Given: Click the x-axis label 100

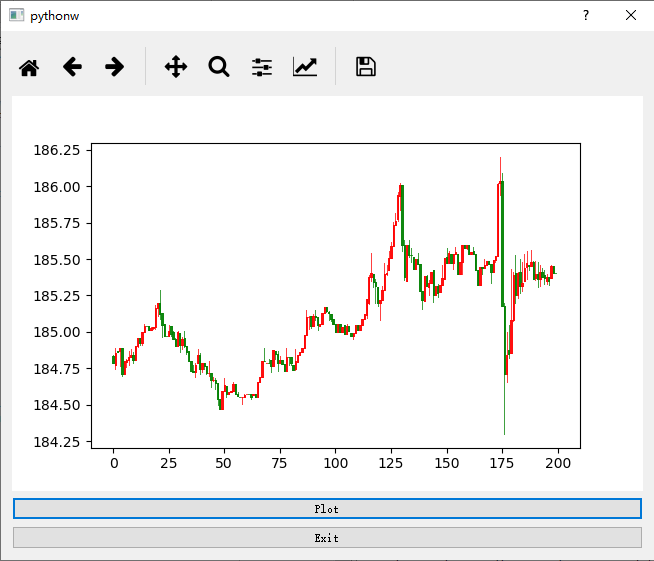Looking at the screenshot, I should pos(336,463).
